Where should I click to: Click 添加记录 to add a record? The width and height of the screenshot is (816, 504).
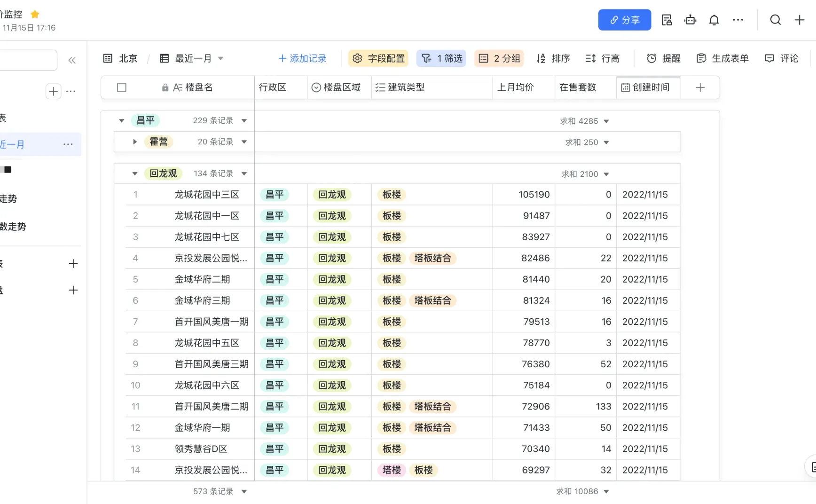pyautogui.click(x=302, y=58)
